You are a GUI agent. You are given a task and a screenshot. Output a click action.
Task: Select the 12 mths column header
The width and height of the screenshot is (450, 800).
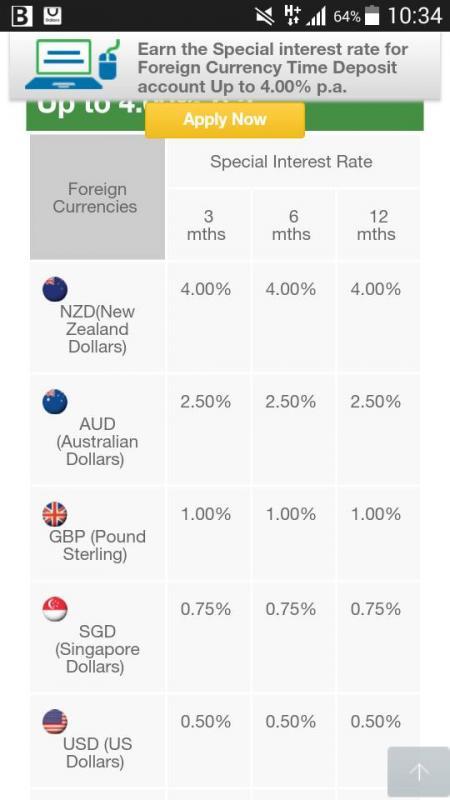[377, 225]
